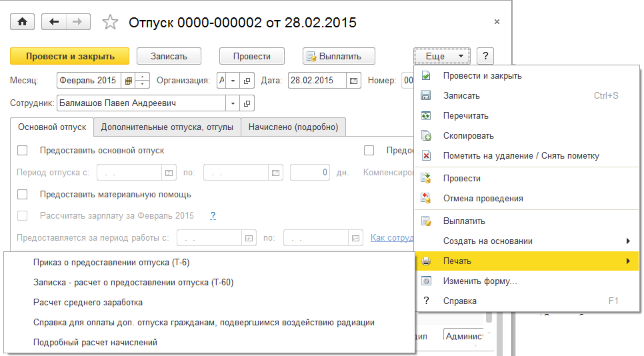The height and width of the screenshot is (356, 644).
Task: Choose Провести in the Еще menu
Action: click(527, 179)
